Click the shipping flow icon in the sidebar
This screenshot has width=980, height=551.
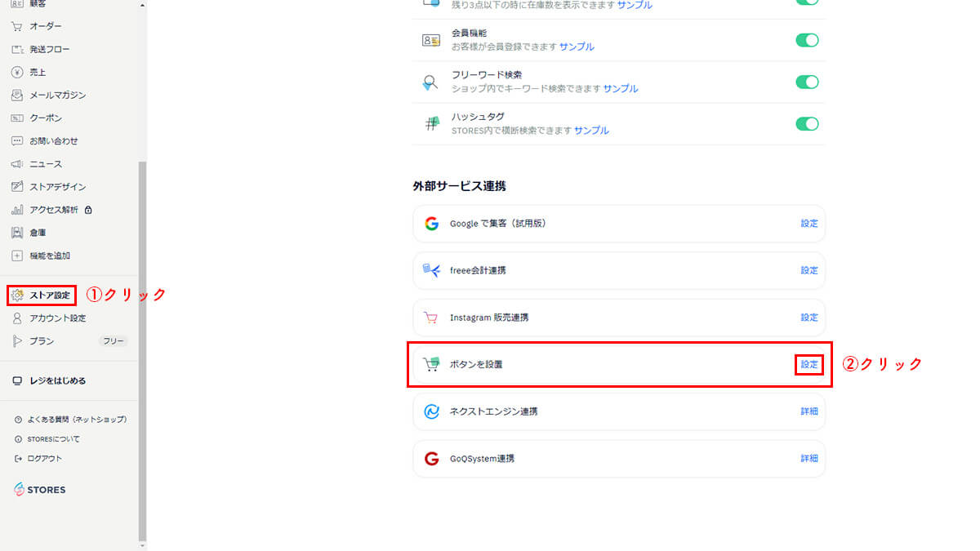click(x=17, y=49)
